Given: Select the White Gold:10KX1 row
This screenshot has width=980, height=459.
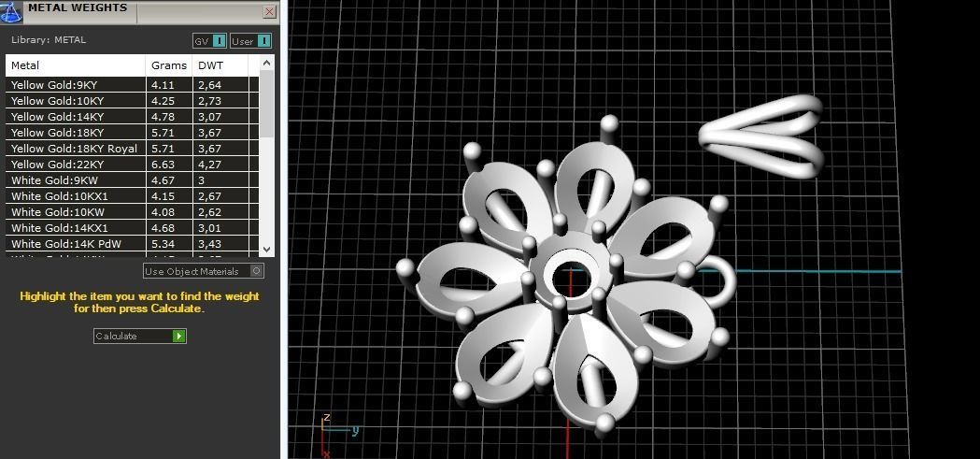Looking at the screenshot, I should click(132, 196).
